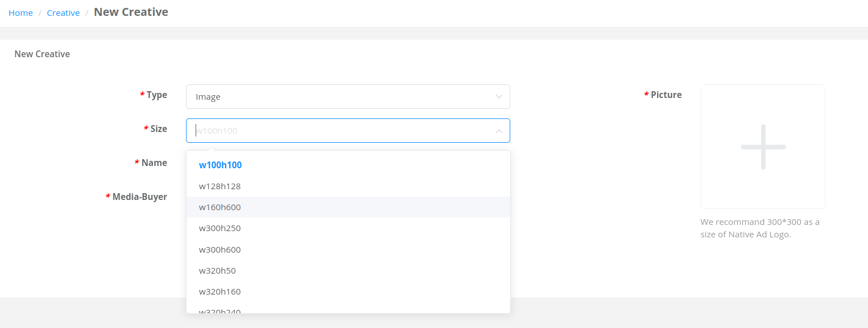Click the Picture upload box
The height and width of the screenshot is (328, 868).
click(x=763, y=147)
